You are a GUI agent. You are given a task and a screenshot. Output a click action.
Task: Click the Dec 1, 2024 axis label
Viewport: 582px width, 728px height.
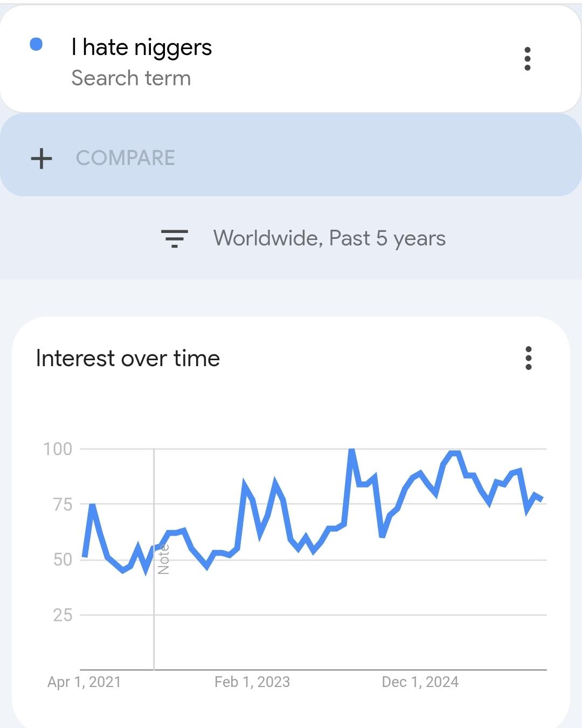(x=420, y=682)
